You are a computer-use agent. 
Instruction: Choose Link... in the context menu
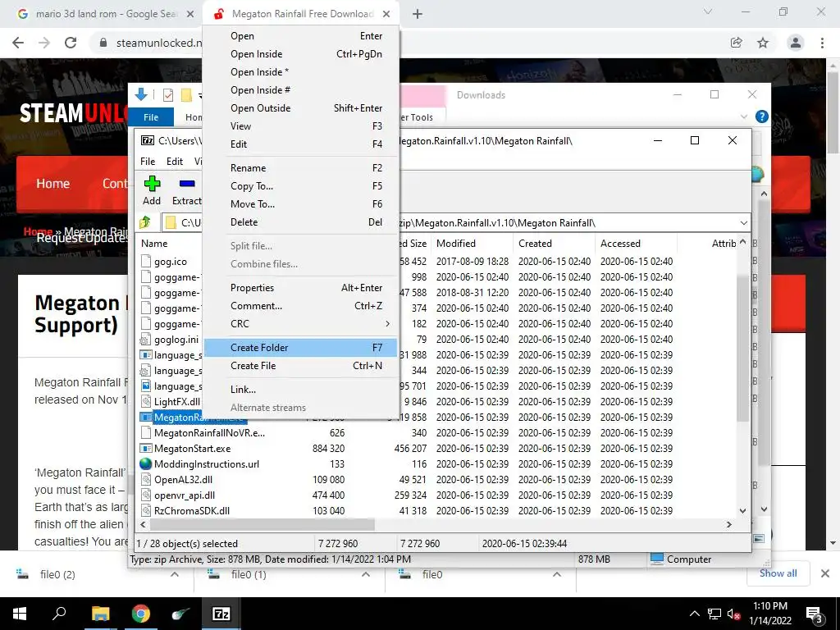coord(300,390)
